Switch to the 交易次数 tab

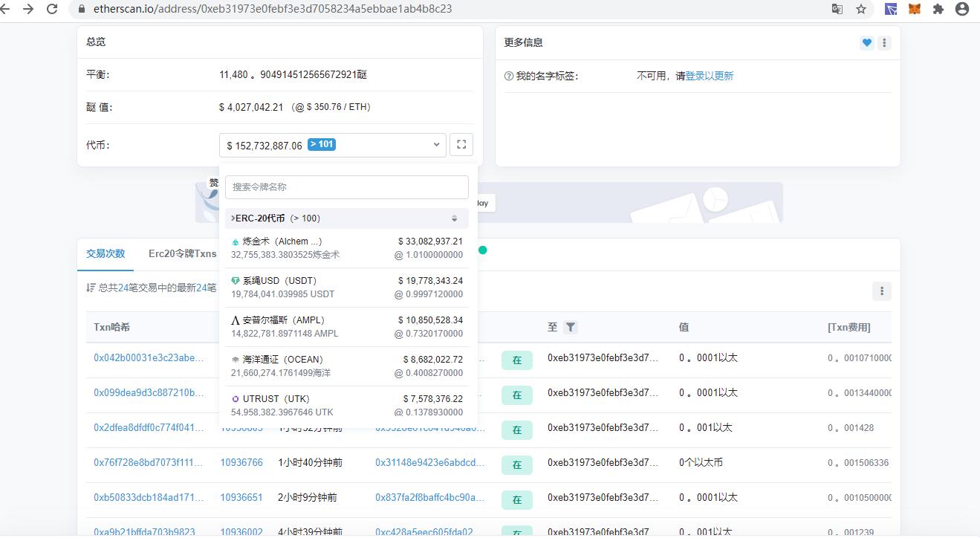pos(105,253)
